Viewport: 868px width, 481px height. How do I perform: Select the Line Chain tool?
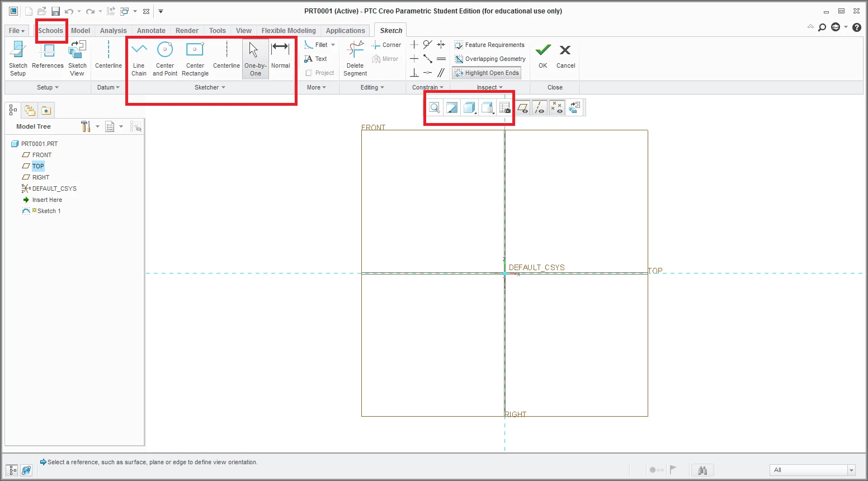[x=139, y=58]
